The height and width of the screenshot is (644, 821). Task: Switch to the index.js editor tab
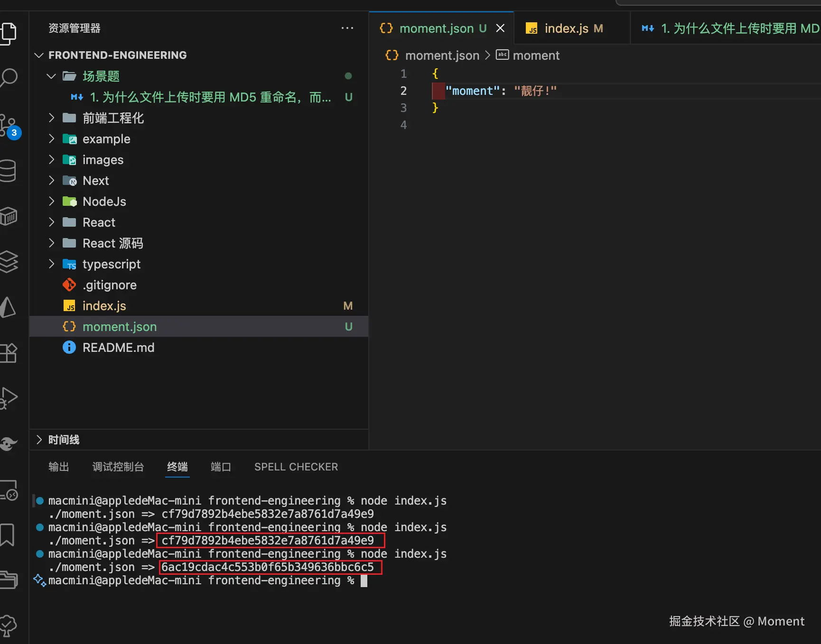(572, 28)
